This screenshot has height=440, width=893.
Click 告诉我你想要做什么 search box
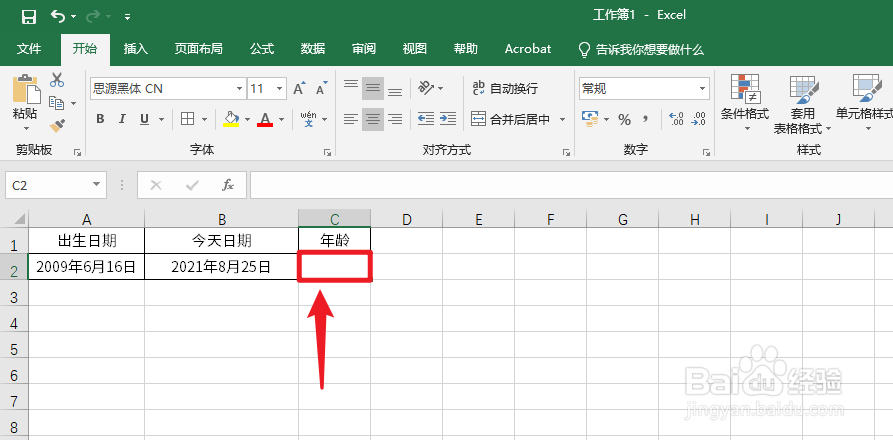point(641,50)
